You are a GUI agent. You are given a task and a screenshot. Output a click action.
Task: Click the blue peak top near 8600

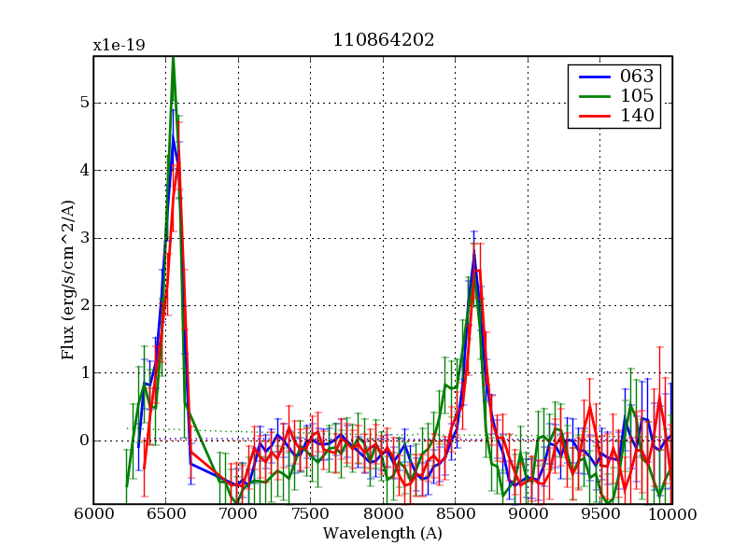[x=474, y=250]
